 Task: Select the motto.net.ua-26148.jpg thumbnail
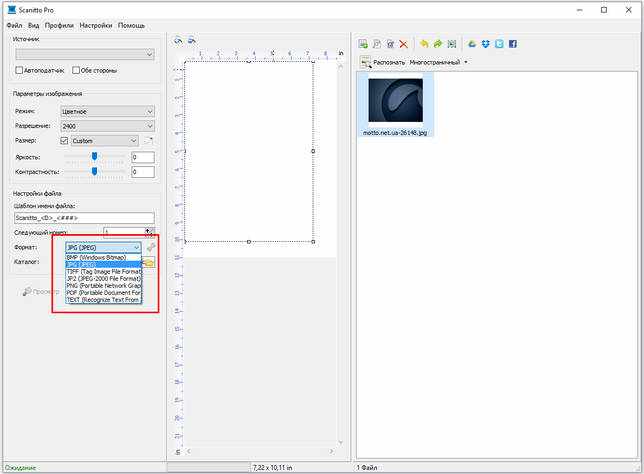point(395,105)
